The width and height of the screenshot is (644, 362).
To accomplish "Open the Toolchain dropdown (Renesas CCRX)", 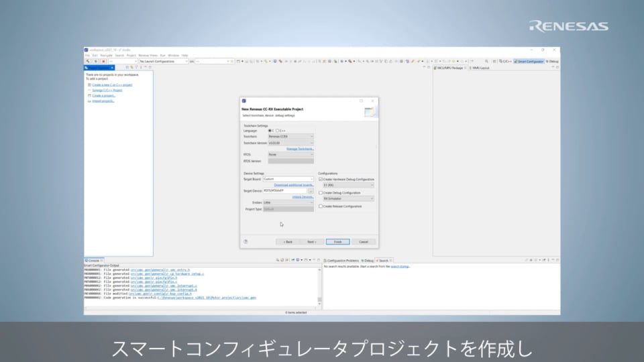I will coord(290,136).
